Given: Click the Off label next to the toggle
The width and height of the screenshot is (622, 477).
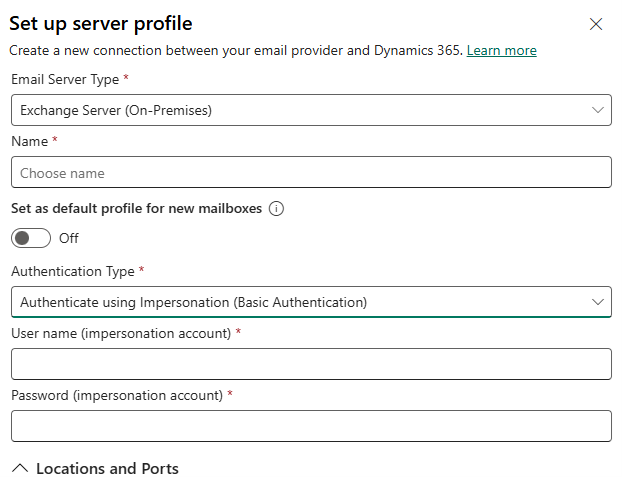Looking at the screenshot, I should [69, 238].
